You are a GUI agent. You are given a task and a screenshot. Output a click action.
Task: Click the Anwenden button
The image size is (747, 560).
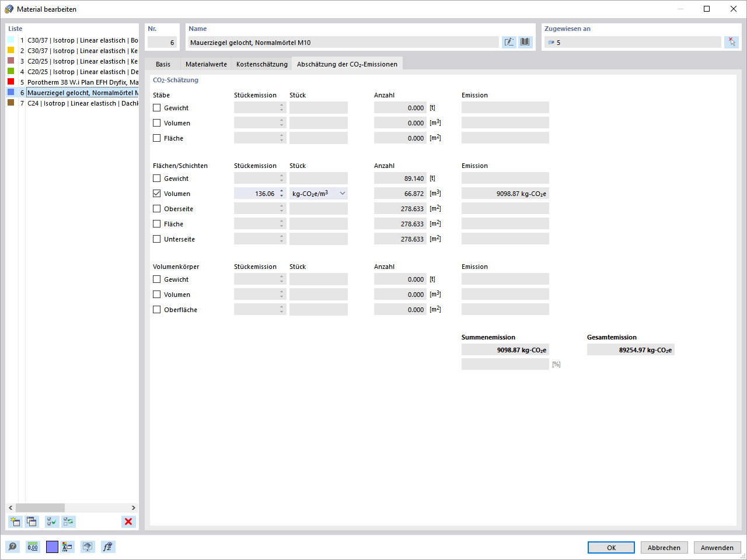pos(717,548)
